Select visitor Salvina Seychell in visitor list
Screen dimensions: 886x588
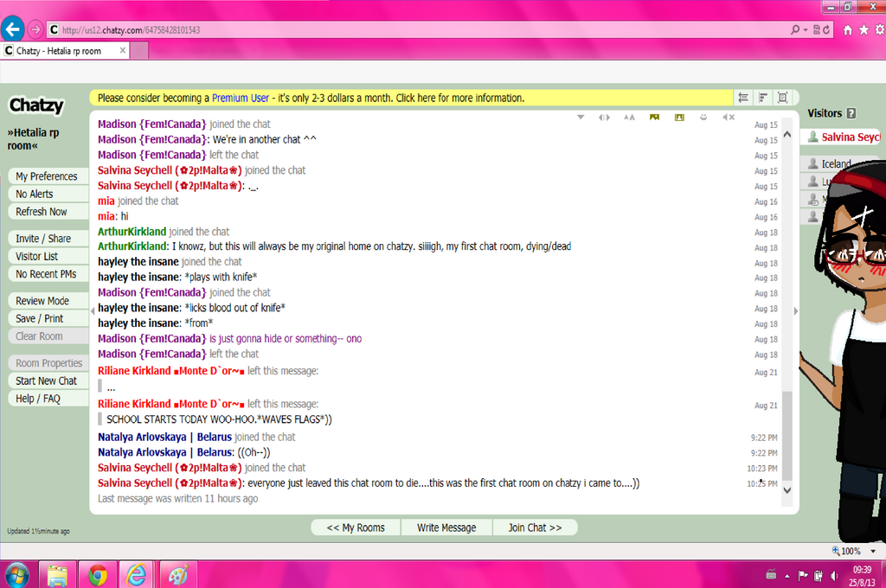click(843, 137)
